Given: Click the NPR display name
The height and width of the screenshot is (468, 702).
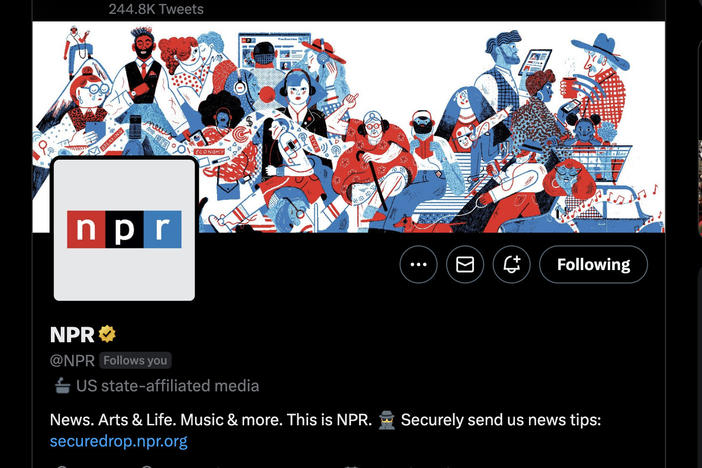Looking at the screenshot, I should pyautogui.click(x=72, y=335).
